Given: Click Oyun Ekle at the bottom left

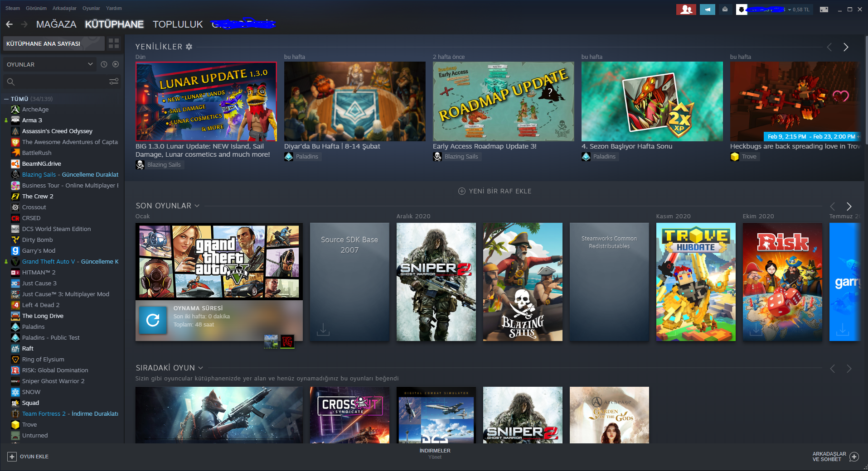Looking at the screenshot, I should (x=34, y=457).
